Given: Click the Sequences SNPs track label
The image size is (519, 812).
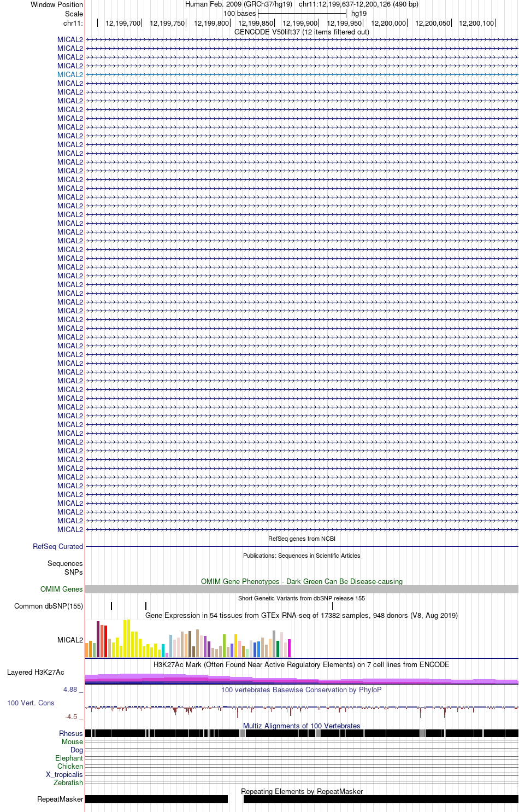Looking at the screenshot, I should tap(65, 568).
